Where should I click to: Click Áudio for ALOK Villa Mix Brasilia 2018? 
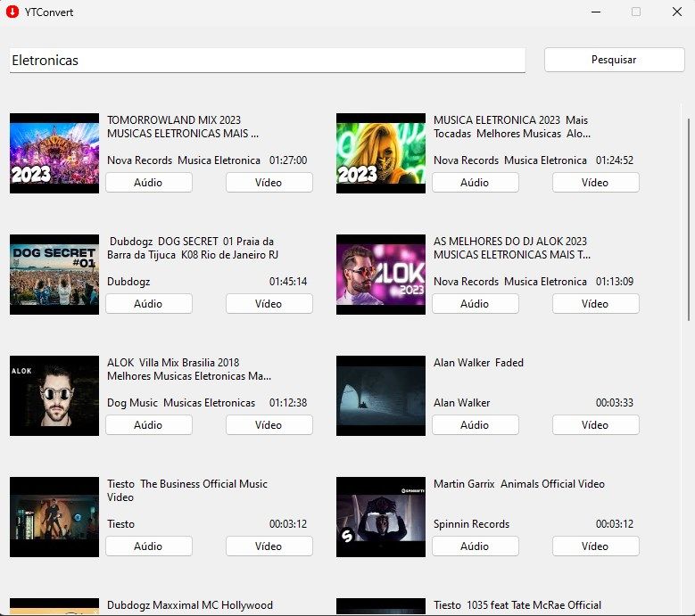pyautogui.click(x=148, y=425)
